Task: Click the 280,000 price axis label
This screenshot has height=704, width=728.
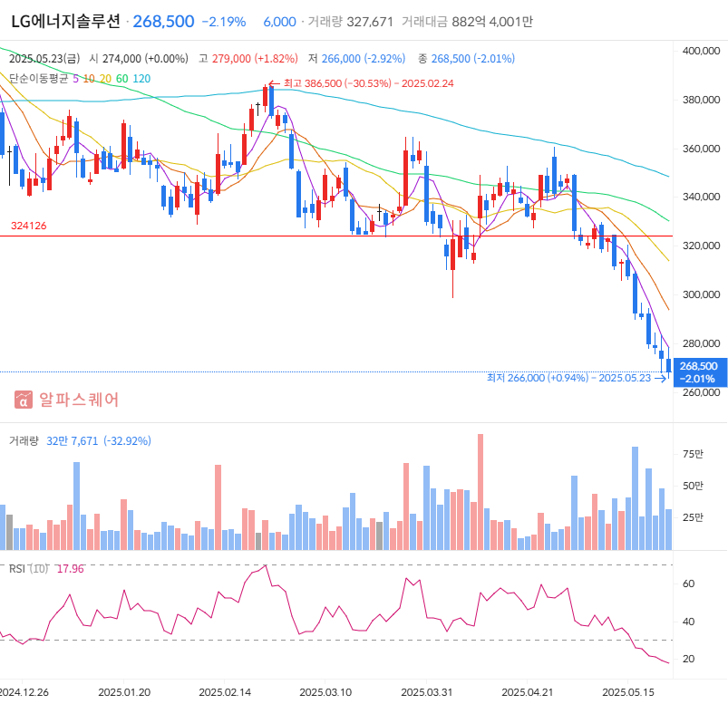Action: 701,343
